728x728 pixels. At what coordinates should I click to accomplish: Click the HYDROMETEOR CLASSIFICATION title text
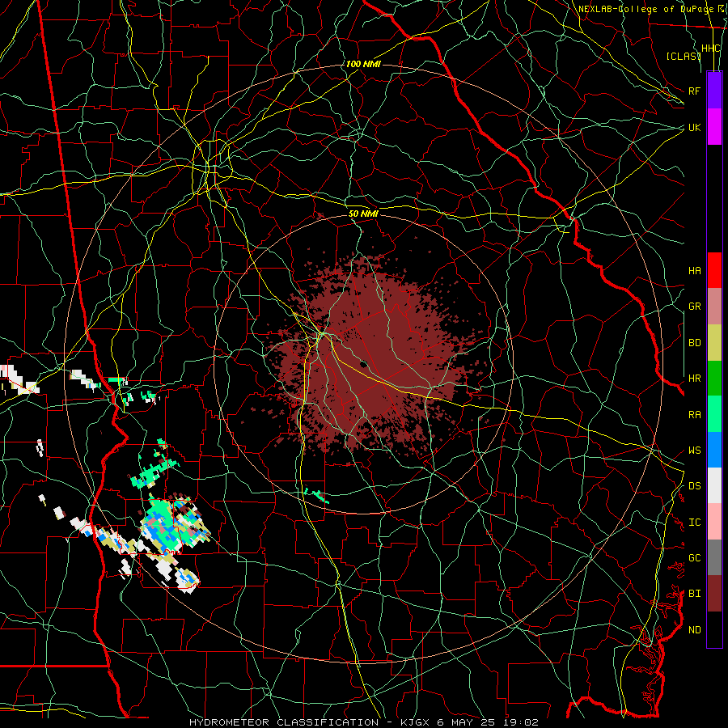click(x=284, y=722)
